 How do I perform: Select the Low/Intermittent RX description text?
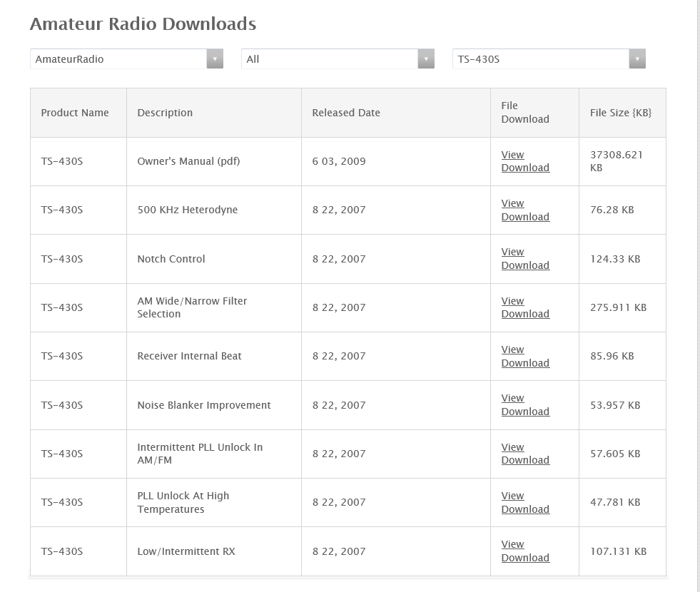tap(186, 551)
